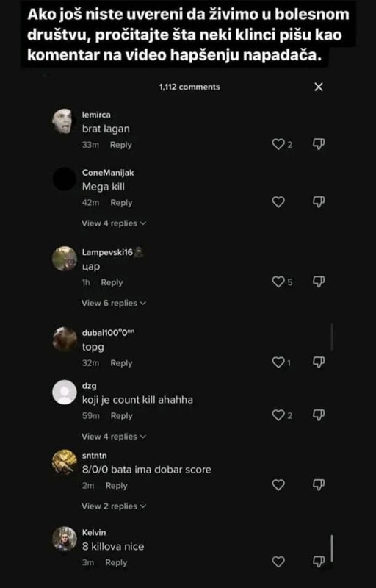Like the lemirca comment with heart icon
Viewport: 376px width, 588px height.
(278, 144)
